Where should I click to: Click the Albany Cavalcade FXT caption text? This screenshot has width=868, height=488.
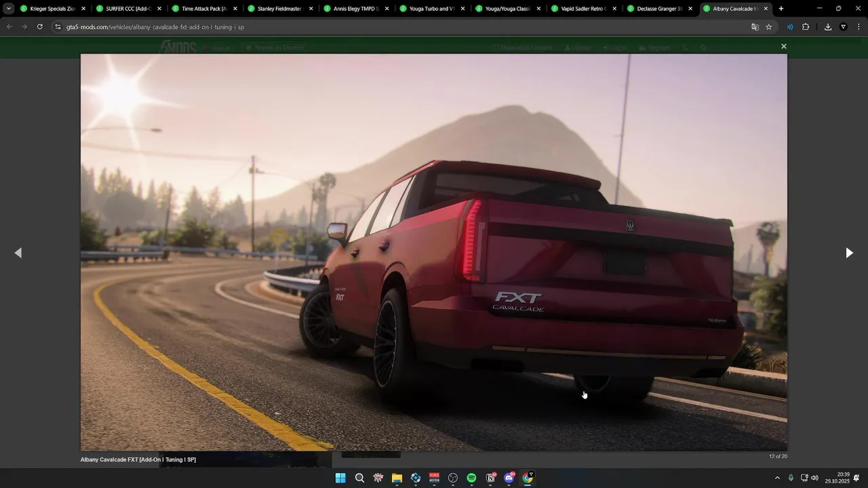coord(138,460)
